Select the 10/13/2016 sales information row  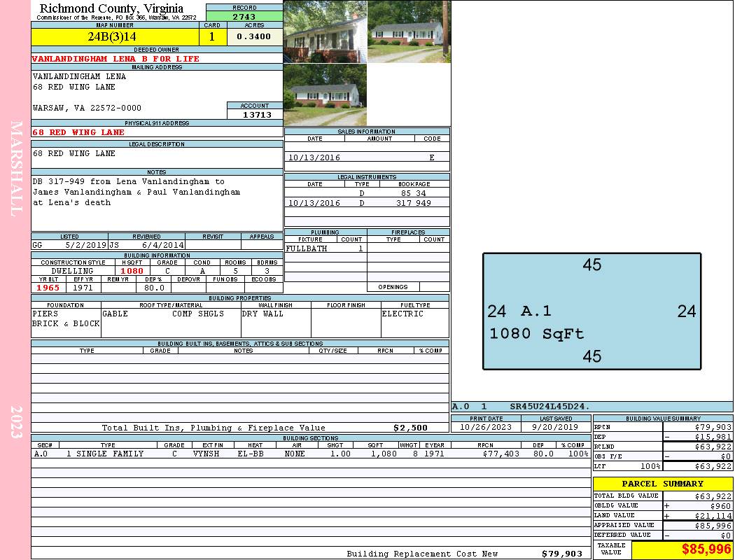point(367,157)
